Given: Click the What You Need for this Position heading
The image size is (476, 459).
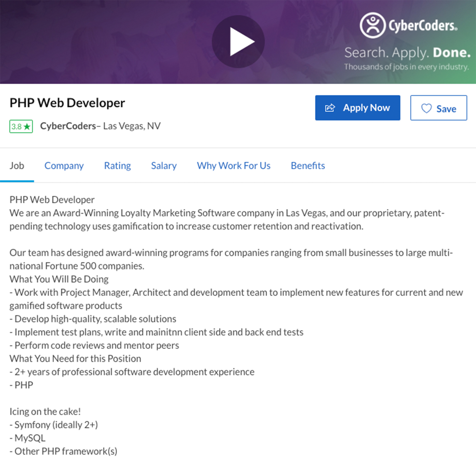Looking at the screenshot, I should 75,358.
